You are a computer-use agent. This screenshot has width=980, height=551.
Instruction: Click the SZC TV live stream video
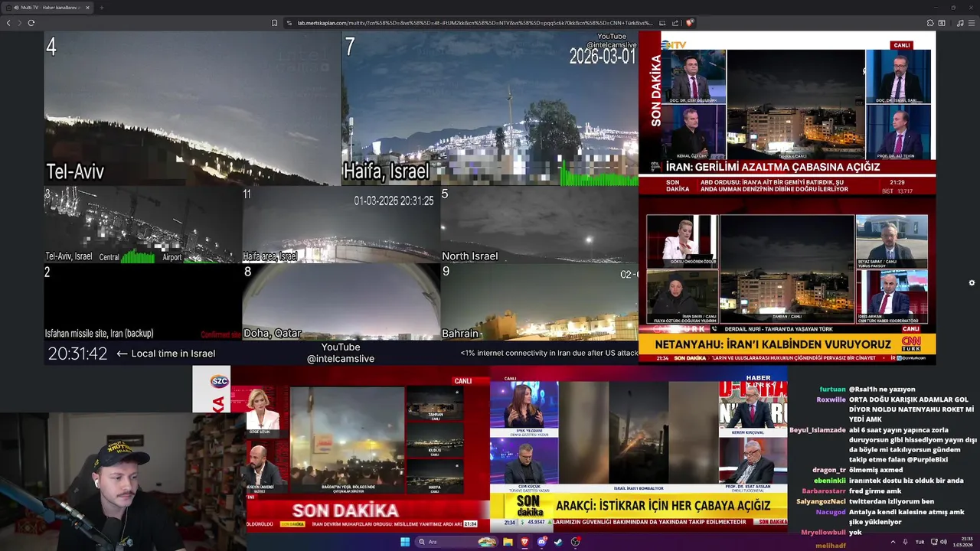click(x=341, y=448)
